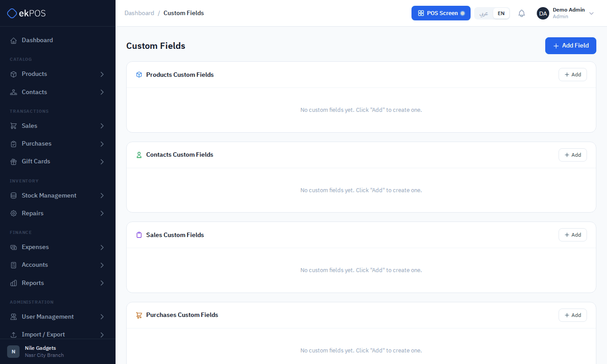
Task: Click the User Management users icon
Action: coord(13,317)
